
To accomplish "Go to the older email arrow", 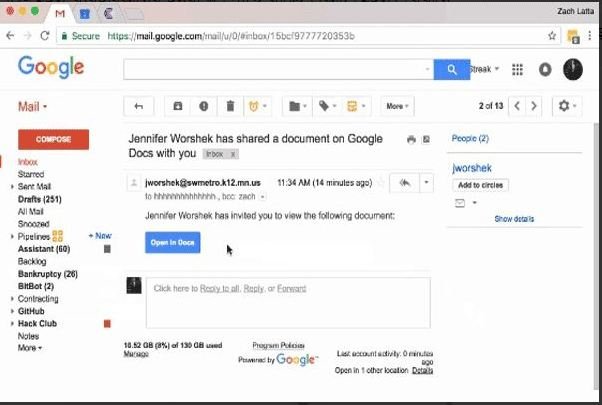I will click(x=534, y=106).
